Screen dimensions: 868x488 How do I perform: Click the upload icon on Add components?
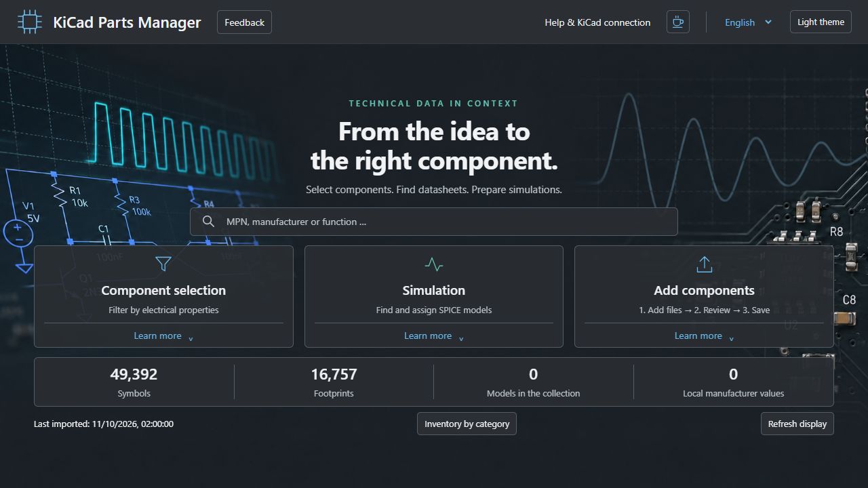704,264
